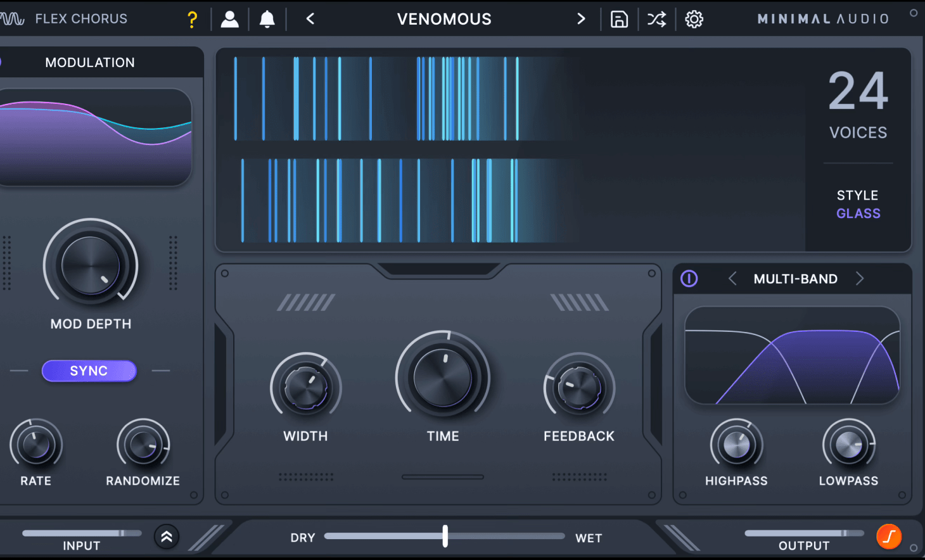
Task: Open notifications bell icon
Action: pyautogui.click(x=267, y=19)
